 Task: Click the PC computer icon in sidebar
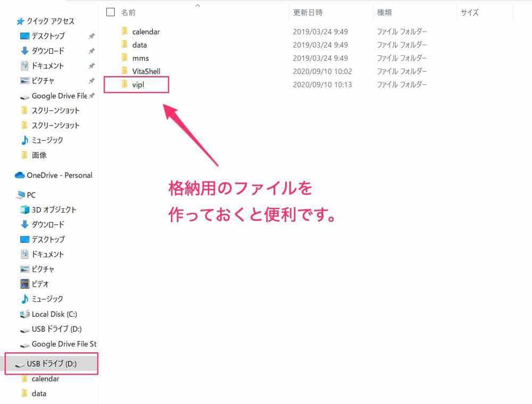click(21, 195)
